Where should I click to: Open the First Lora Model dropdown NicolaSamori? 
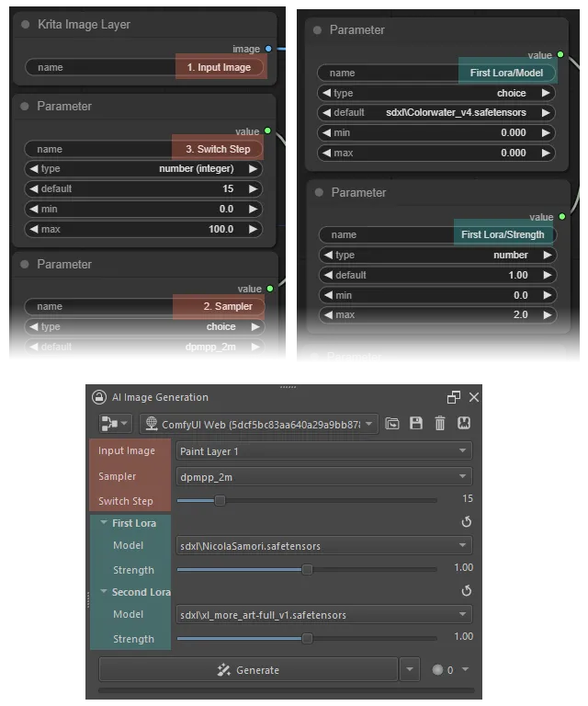pyautogui.click(x=323, y=546)
